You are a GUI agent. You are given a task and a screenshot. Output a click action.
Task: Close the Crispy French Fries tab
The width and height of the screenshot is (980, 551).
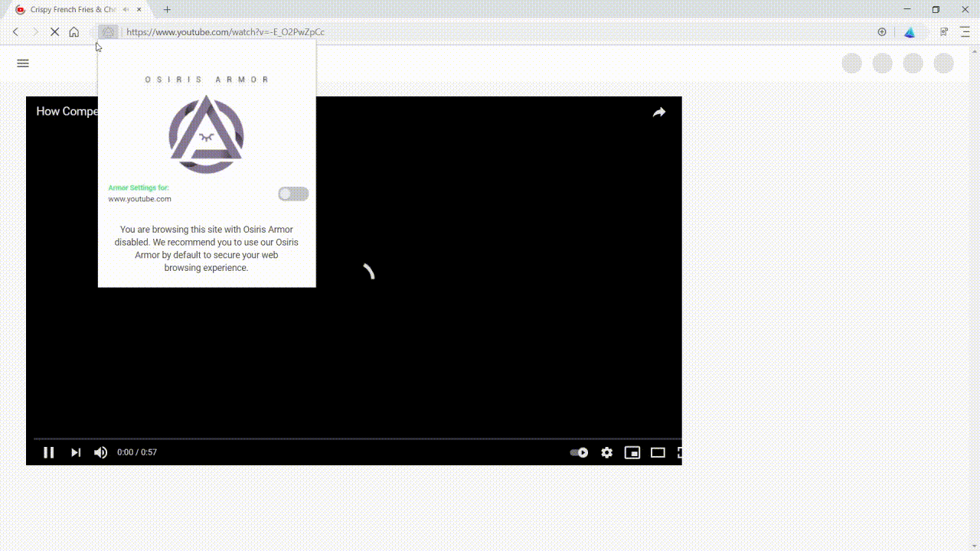(139, 10)
